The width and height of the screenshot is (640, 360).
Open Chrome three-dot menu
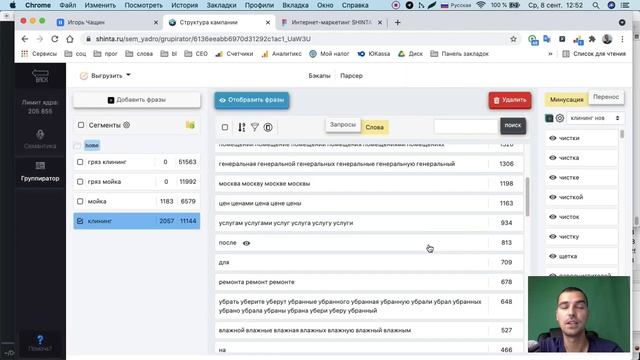pos(622,39)
